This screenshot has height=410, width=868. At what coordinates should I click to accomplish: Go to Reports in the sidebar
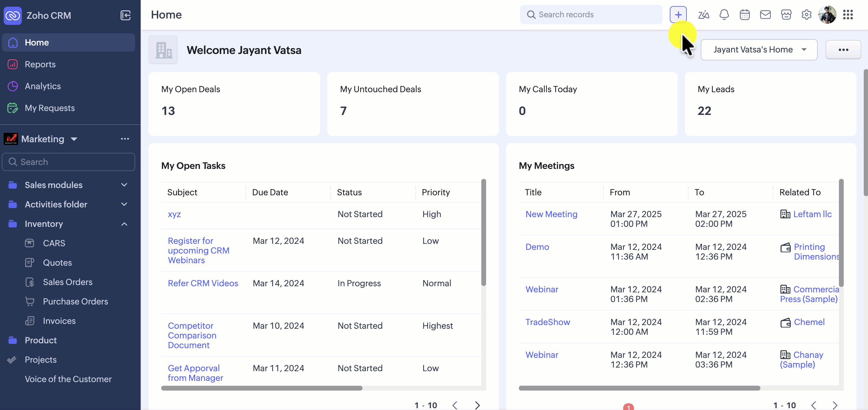click(x=40, y=64)
